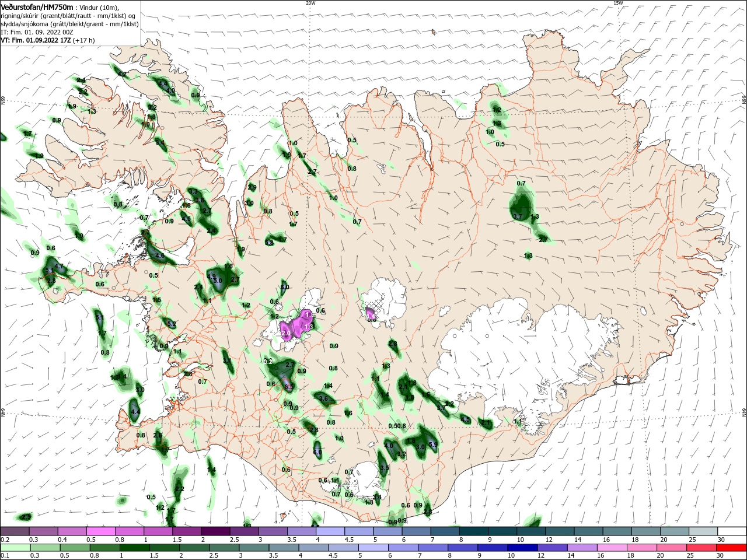The height and width of the screenshot is (560, 747).
Task: Click the 'slydda/snjókoma' legend description line
Action: coord(69,24)
